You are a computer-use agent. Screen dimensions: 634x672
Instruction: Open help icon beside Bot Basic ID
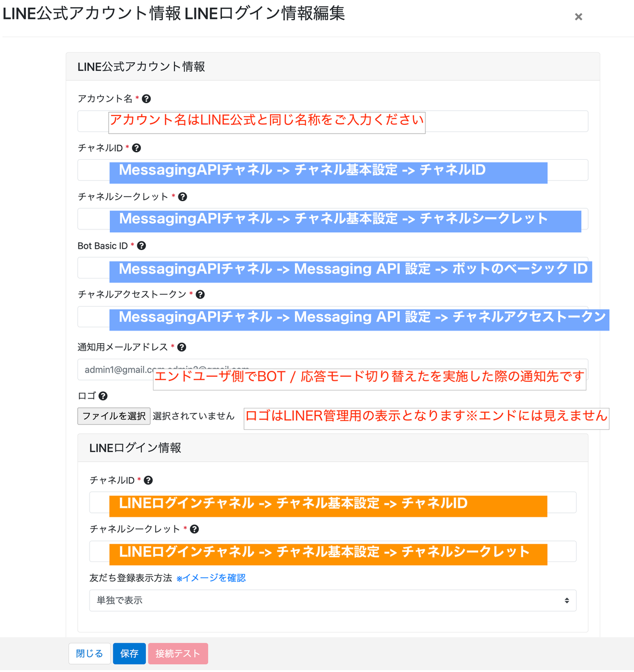tap(141, 246)
